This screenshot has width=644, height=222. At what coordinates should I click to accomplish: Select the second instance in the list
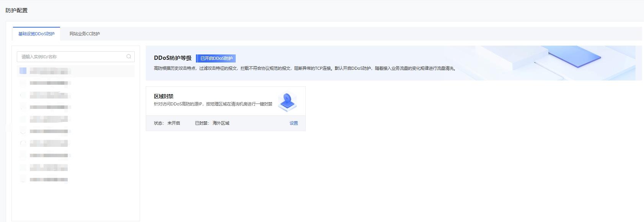click(x=50, y=83)
